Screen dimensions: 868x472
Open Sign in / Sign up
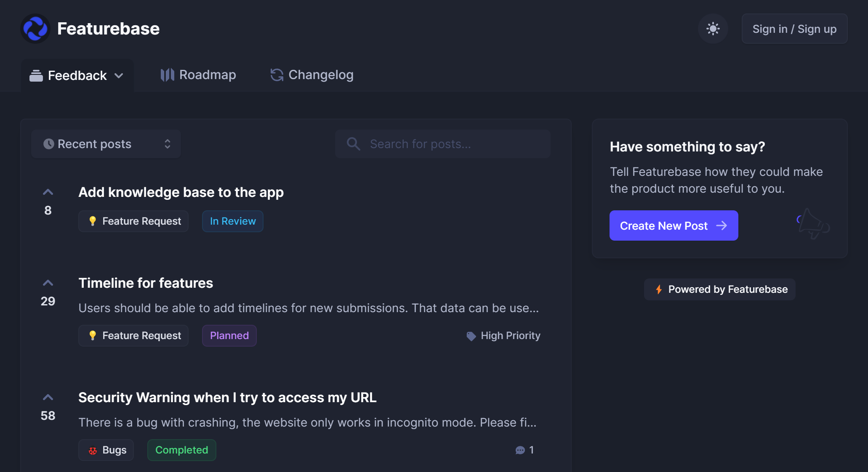tap(794, 29)
